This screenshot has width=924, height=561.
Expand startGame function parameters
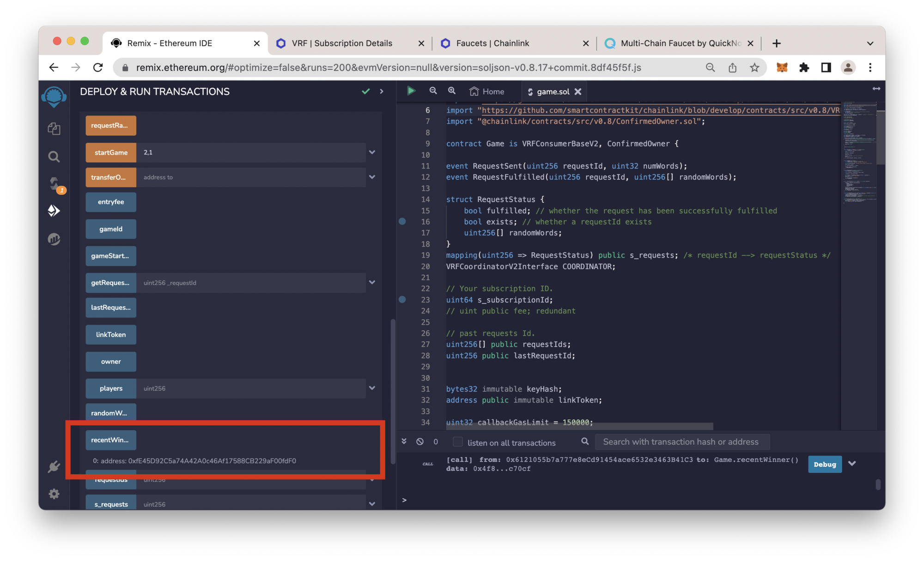click(x=372, y=152)
